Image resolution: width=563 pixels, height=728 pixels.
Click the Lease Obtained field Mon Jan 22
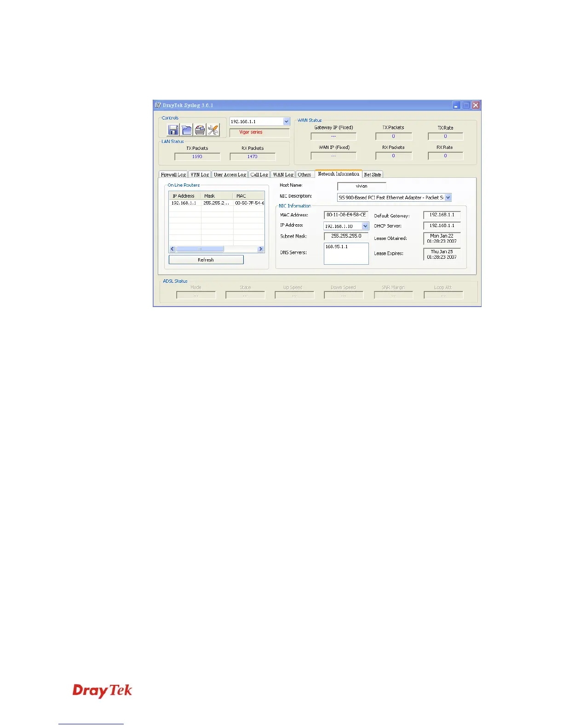442,239
